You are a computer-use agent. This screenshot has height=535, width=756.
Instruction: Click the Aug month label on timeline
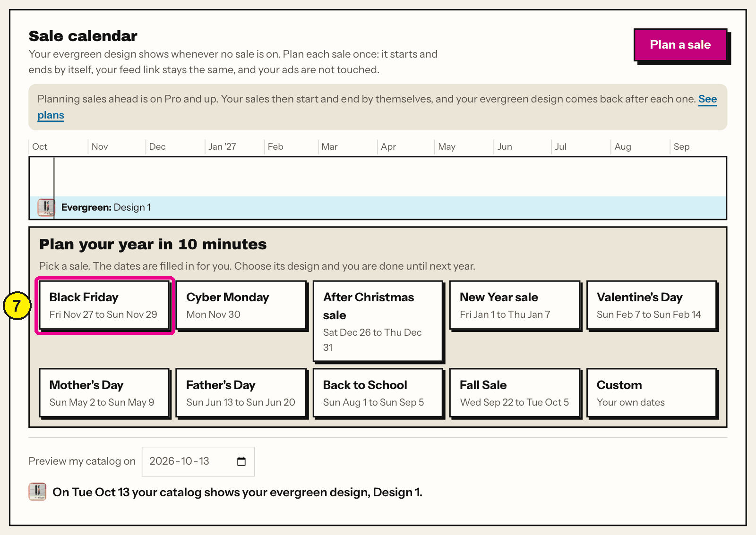point(623,147)
